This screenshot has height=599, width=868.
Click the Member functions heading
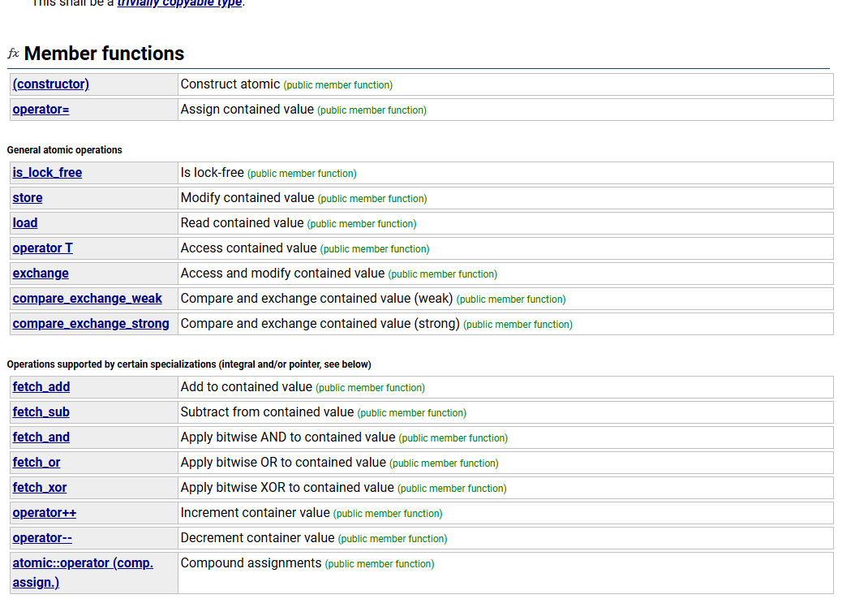104,54
